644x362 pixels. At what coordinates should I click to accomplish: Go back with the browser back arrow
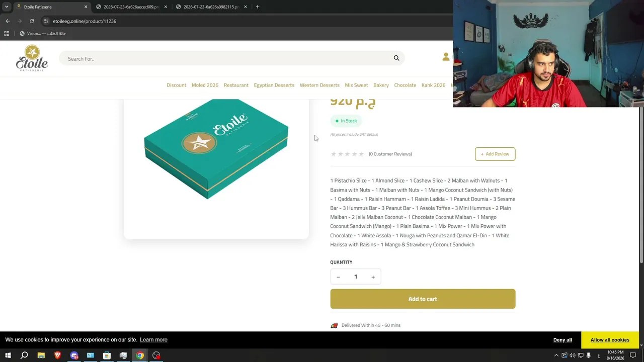point(8,21)
